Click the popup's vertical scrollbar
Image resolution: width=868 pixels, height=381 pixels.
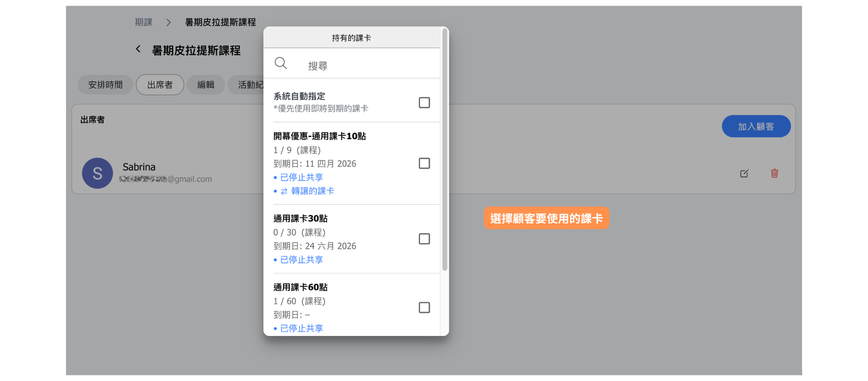tap(445, 148)
